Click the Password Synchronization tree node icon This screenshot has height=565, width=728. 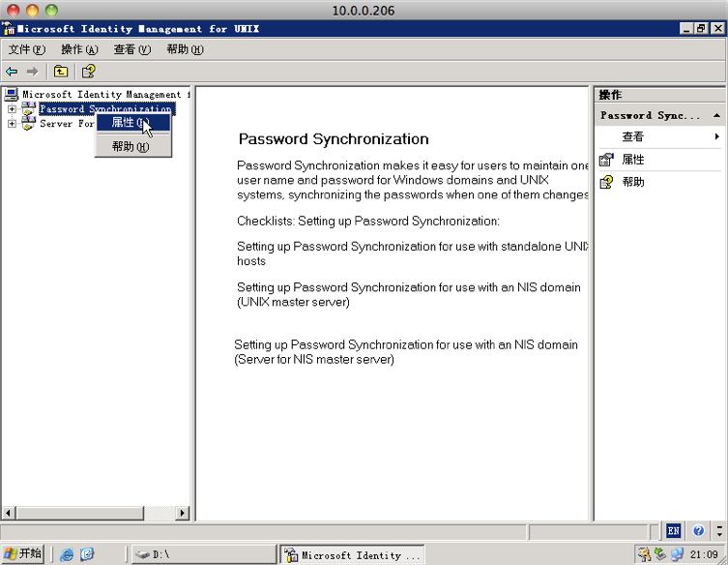pos(29,109)
